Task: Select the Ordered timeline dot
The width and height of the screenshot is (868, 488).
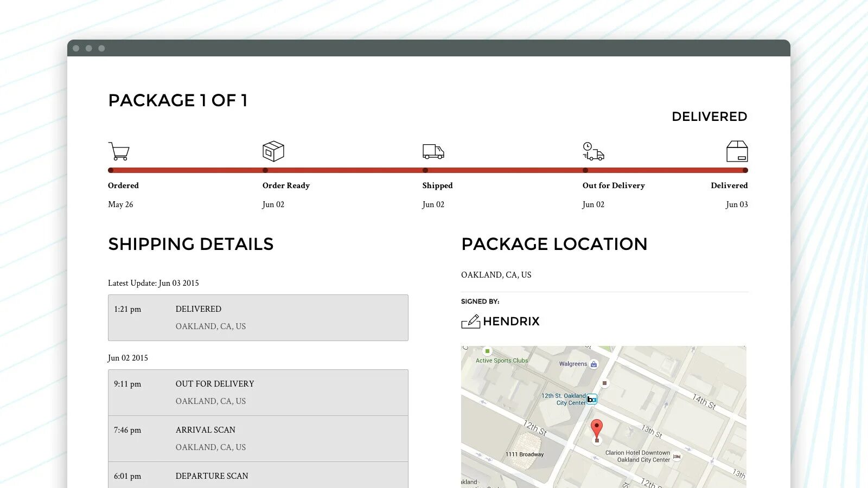Action: (111, 170)
